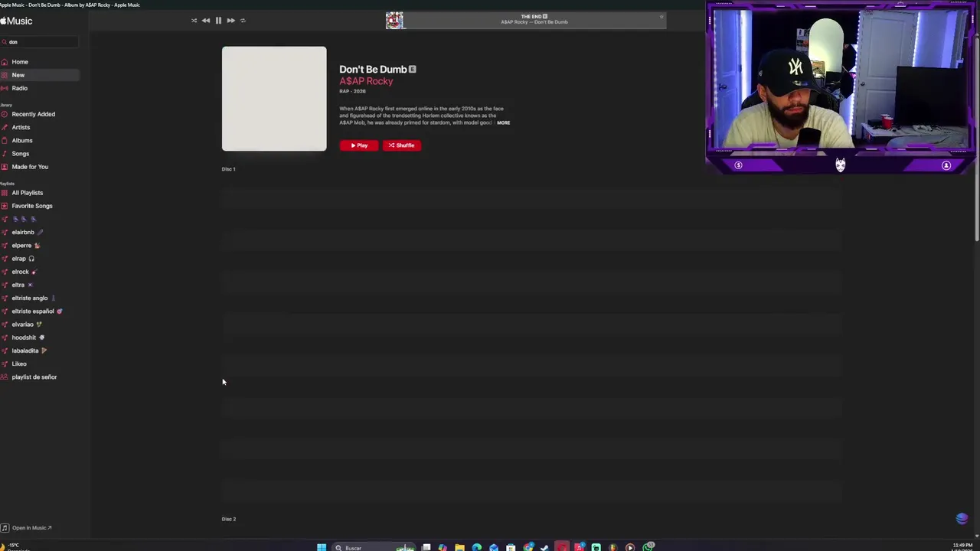Screen dimensions: 980x551
Task: Expand the album description with MORE
Action: tap(503, 122)
